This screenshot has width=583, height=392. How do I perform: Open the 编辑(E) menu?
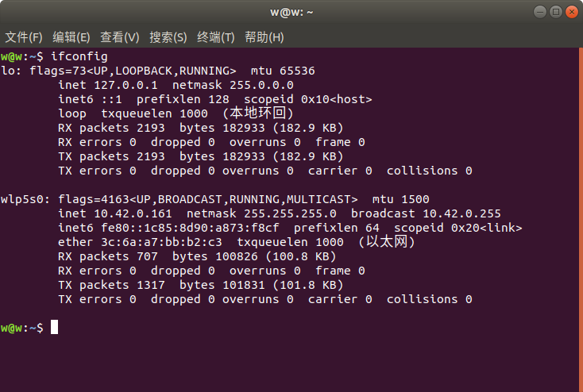(71, 37)
